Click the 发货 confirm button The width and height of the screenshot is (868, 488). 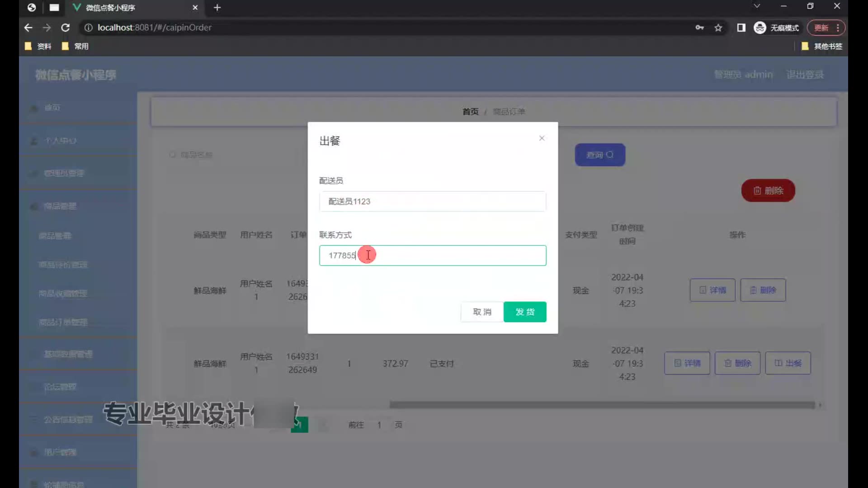[x=524, y=312]
